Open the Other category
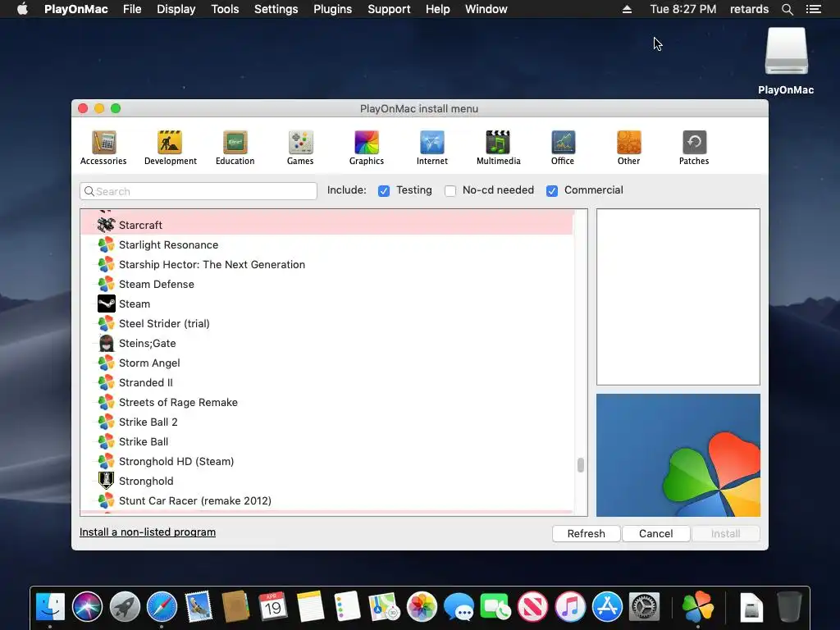Image resolution: width=840 pixels, height=630 pixels. coord(629,148)
